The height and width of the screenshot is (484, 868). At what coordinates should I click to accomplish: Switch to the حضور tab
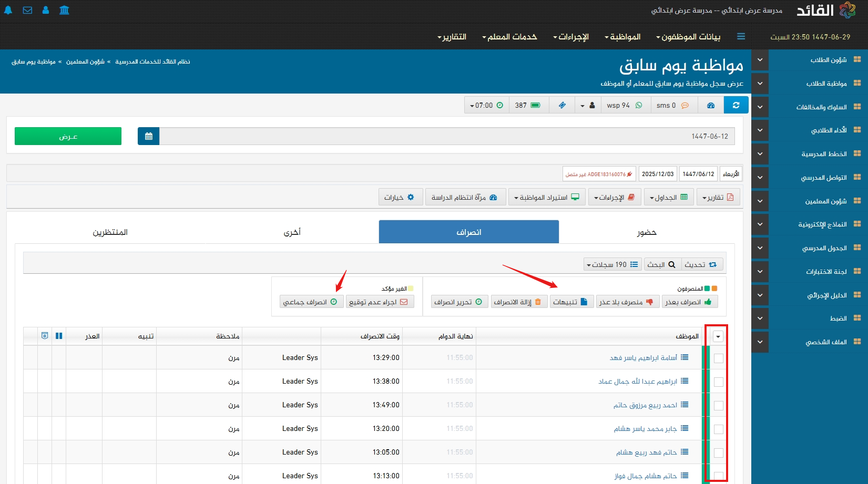(647, 232)
